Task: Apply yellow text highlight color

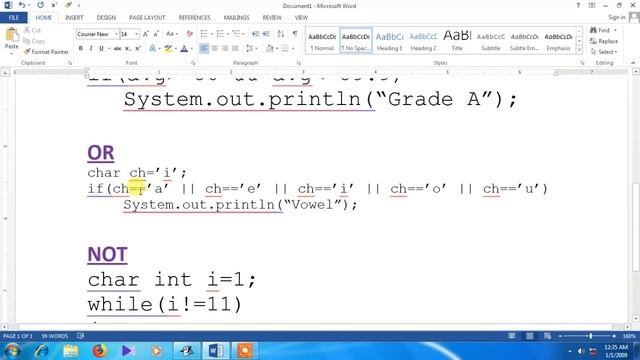Action: point(168,49)
